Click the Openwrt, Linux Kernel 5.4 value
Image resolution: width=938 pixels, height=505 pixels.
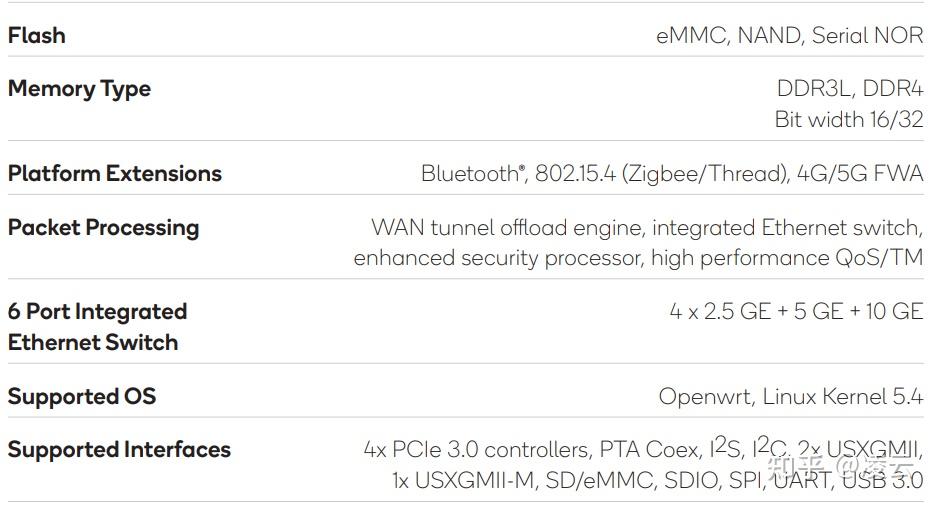(790, 396)
